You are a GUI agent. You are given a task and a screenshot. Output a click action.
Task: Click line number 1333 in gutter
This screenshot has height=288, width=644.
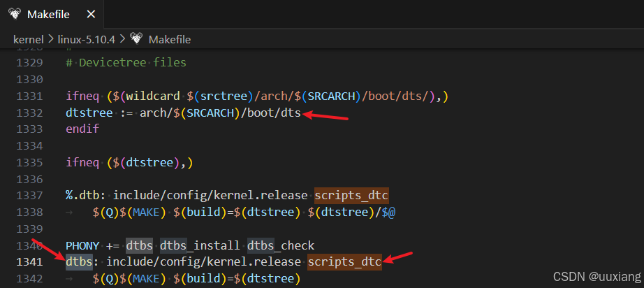29,129
